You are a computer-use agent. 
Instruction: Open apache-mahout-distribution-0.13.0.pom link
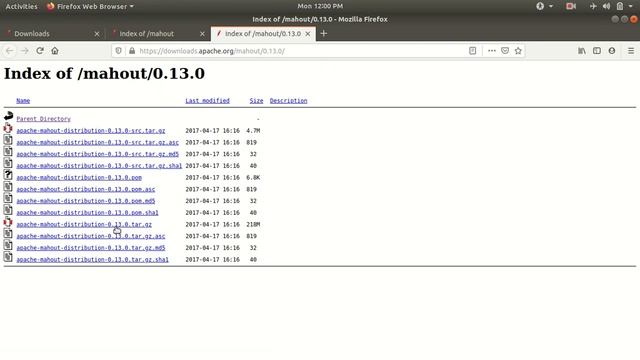(x=79, y=178)
